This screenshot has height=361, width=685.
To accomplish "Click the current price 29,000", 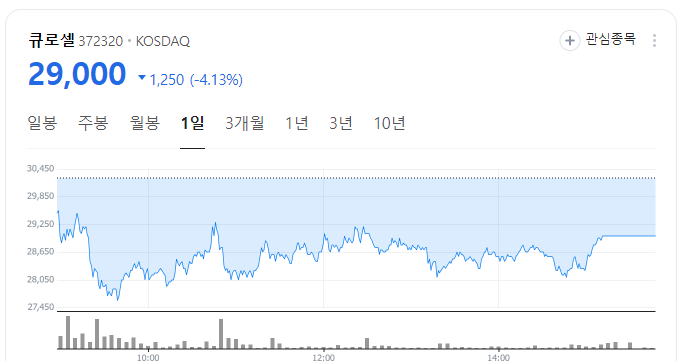I will [x=77, y=73].
